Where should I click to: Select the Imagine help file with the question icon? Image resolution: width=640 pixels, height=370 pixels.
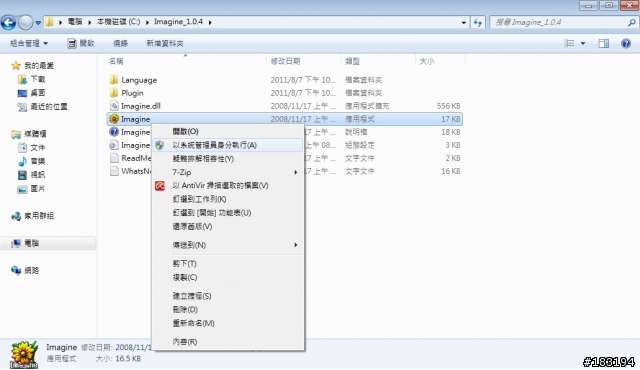[114, 132]
